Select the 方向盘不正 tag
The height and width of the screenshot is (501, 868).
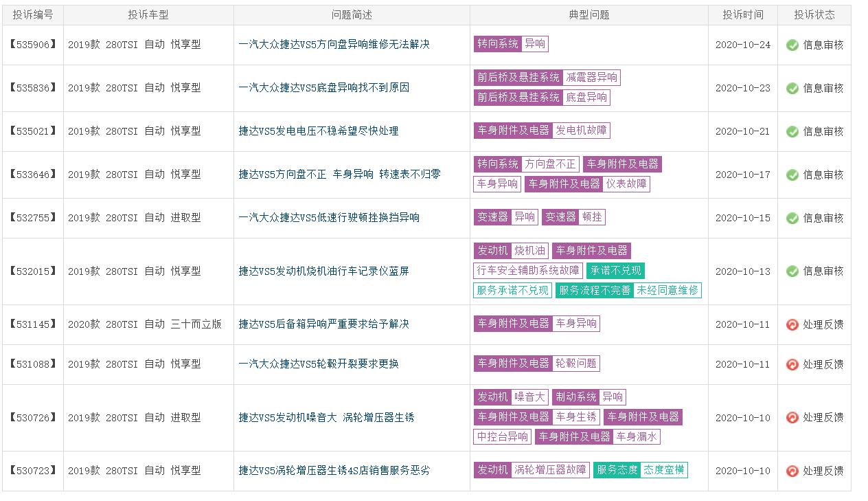[x=550, y=164]
